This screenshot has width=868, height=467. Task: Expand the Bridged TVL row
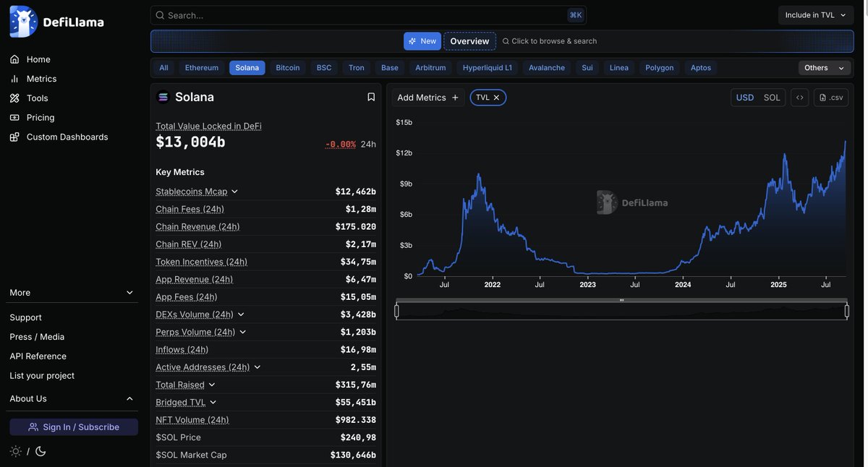click(213, 402)
